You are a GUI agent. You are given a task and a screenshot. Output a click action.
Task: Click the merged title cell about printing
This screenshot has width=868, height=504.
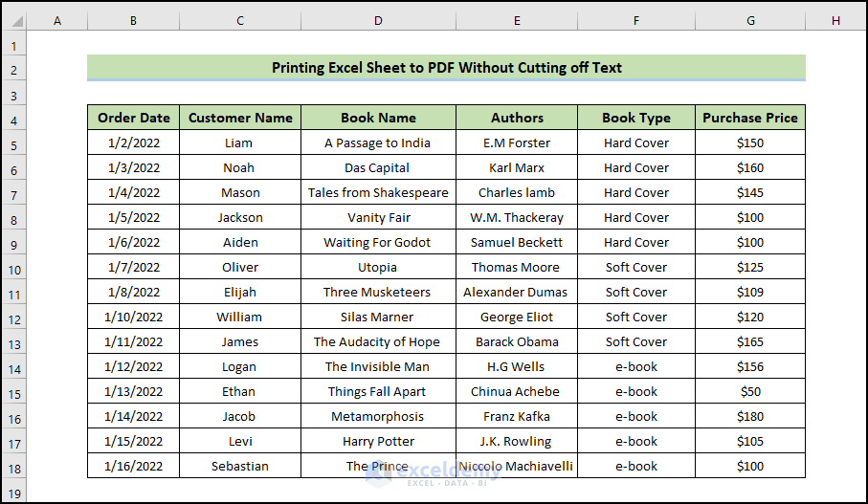[x=446, y=68]
